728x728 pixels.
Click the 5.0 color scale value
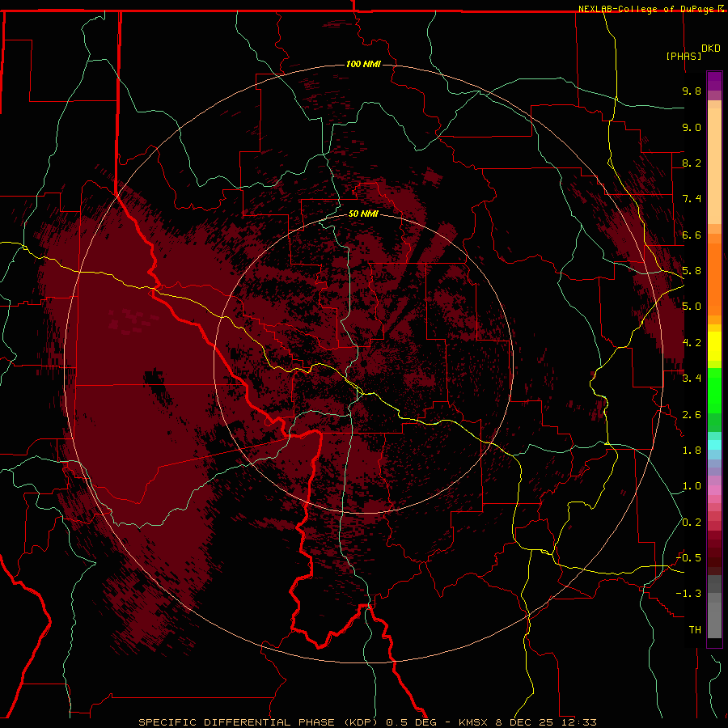click(x=692, y=307)
